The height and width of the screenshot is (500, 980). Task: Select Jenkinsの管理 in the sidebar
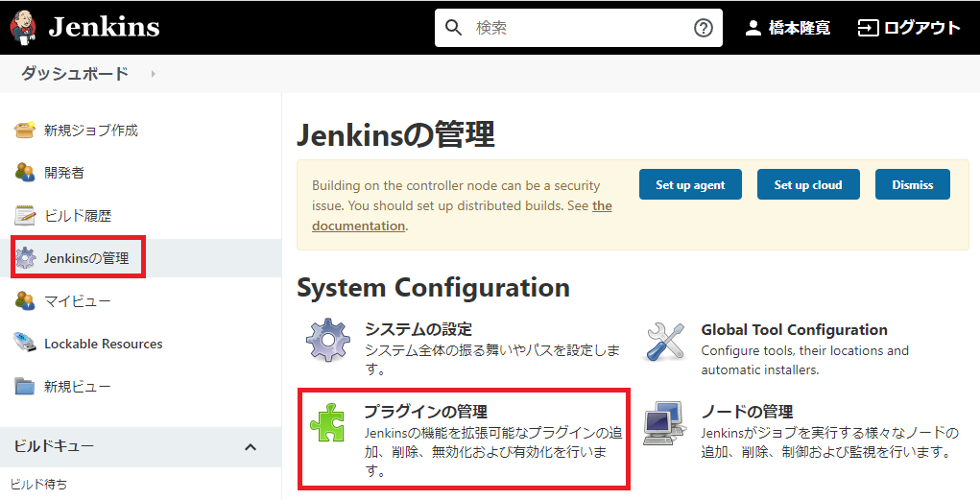[x=85, y=258]
